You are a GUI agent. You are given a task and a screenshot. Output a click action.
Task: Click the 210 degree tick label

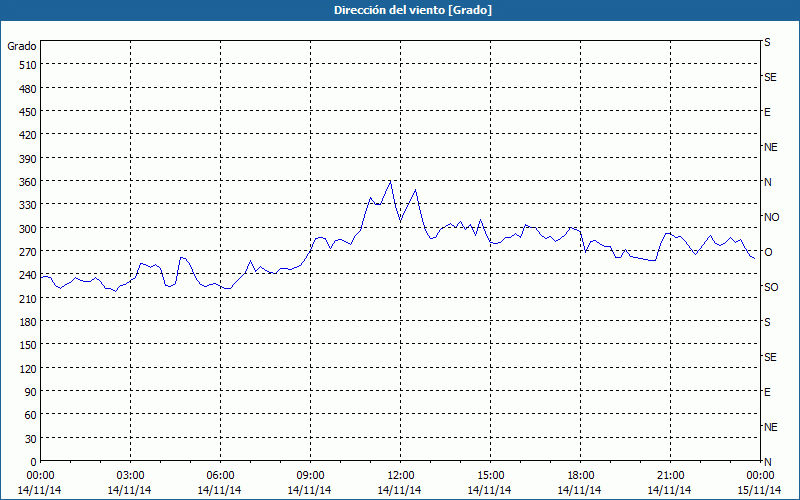(x=28, y=299)
